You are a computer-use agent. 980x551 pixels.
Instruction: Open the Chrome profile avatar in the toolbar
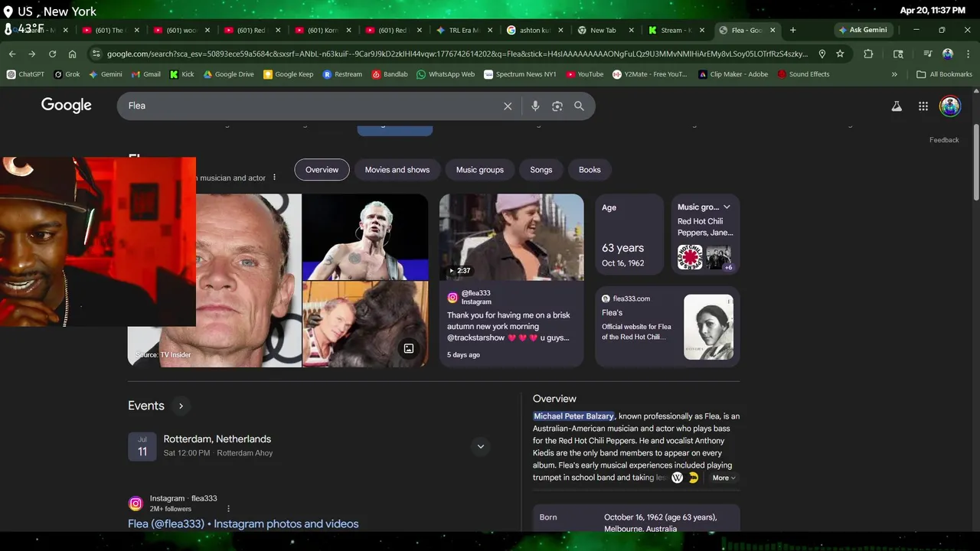point(948,54)
